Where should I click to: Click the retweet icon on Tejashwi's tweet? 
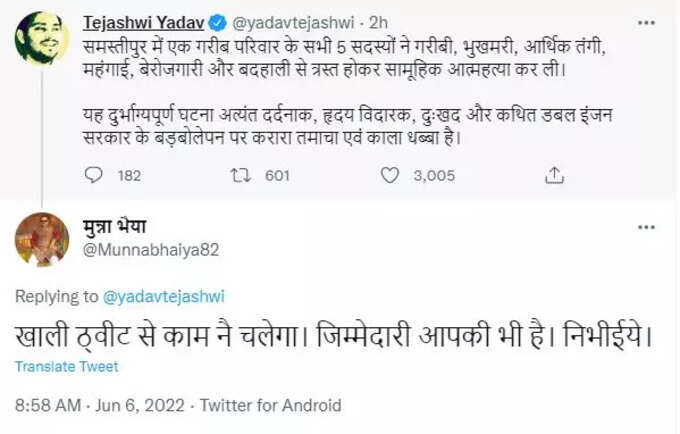[x=240, y=175]
